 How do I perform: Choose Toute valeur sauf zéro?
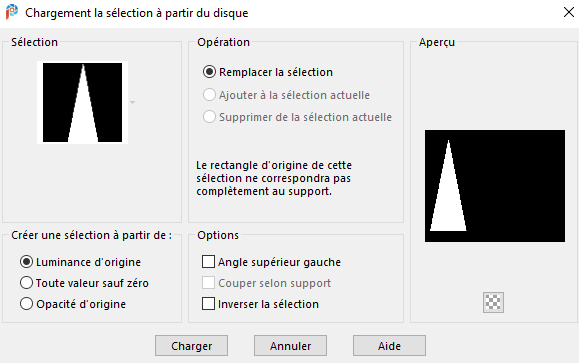[x=84, y=283]
